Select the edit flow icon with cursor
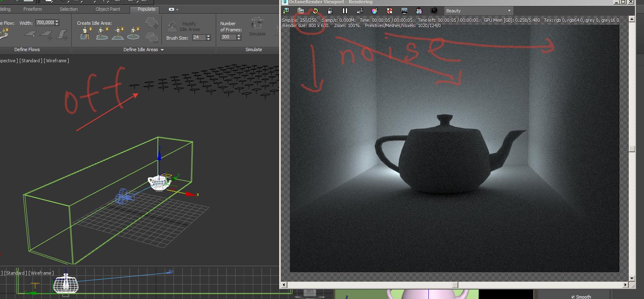 [x=29, y=34]
